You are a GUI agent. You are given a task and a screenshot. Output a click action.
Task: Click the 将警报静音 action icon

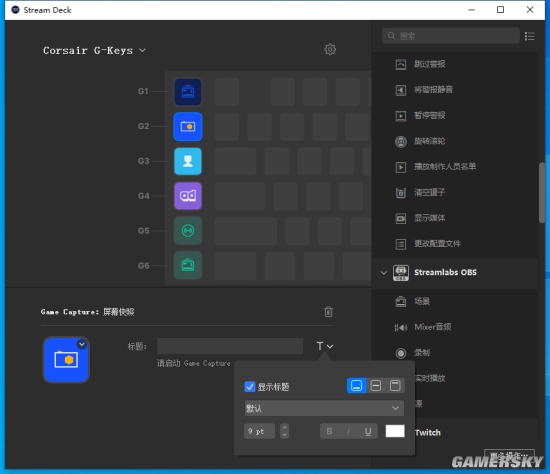401,90
